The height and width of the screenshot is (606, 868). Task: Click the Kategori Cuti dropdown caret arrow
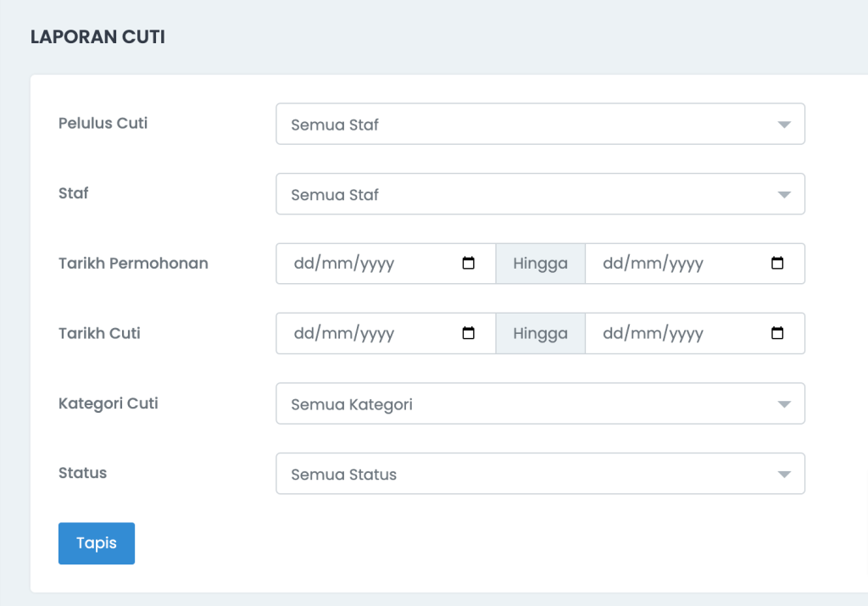784,404
